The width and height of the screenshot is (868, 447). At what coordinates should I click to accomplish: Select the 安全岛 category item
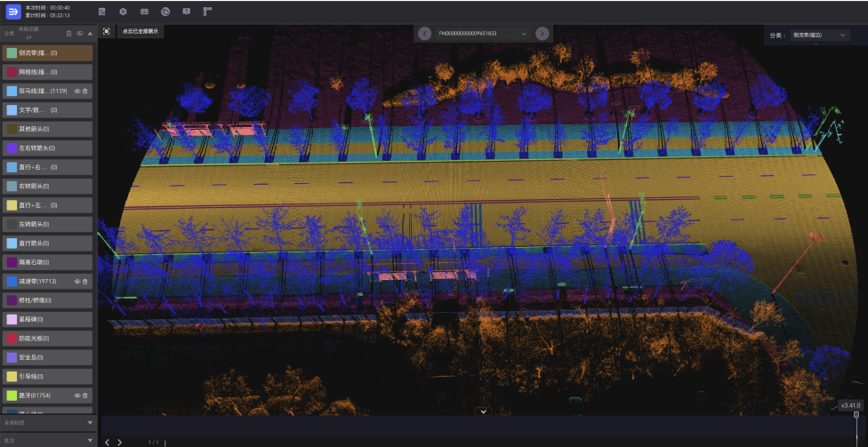pos(46,357)
